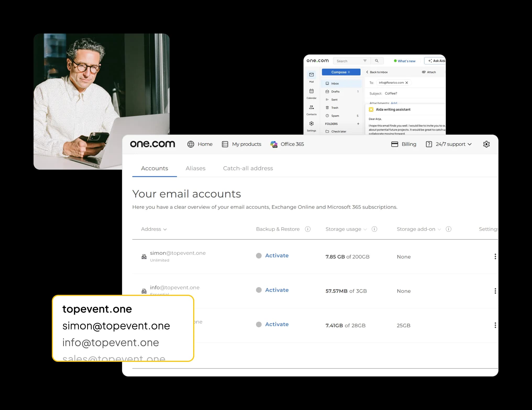Open the Drafts folder in webmail
This screenshot has height=410, width=532.
point(341,92)
